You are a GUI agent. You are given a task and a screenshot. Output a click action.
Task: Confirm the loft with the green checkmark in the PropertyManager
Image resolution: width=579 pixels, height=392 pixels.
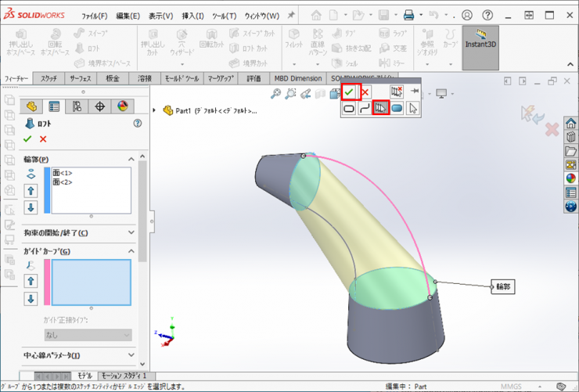coord(27,138)
